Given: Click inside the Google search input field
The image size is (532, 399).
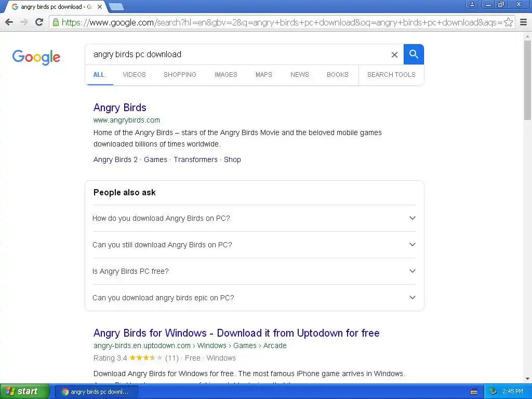Looking at the screenshot, I should 237,54.
